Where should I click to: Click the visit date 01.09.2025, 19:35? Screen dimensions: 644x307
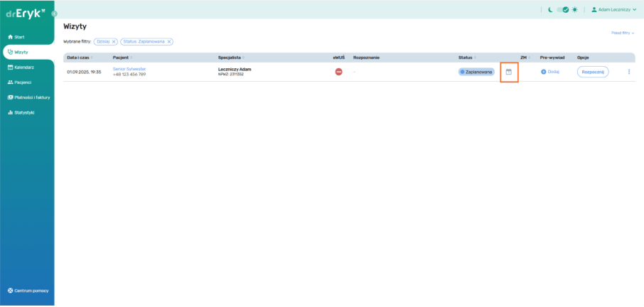(x=84, y=72)
